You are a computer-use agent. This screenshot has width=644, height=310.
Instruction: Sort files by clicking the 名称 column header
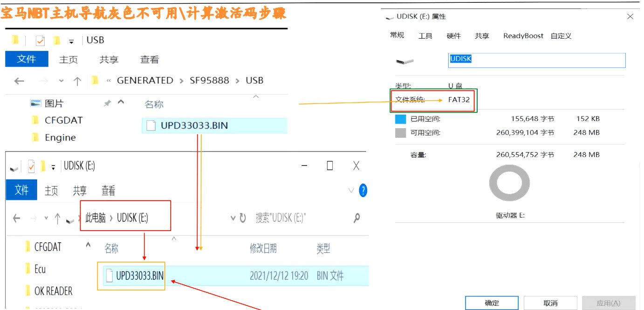click(154, 103)
